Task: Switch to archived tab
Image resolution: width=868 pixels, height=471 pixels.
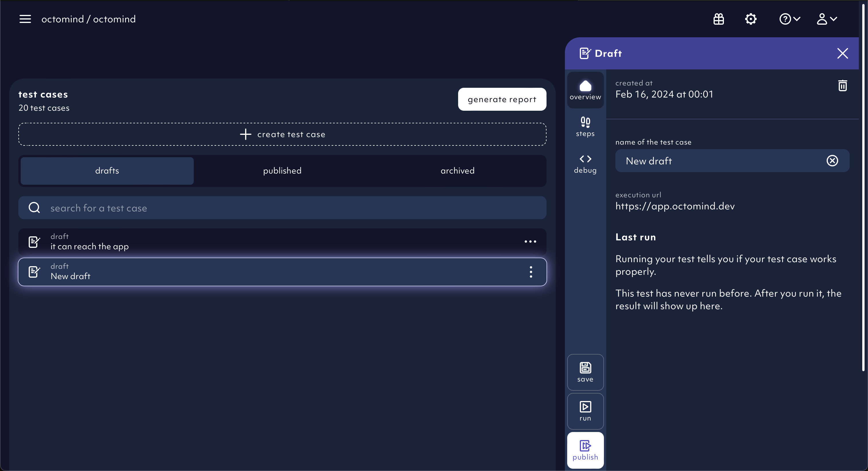Action: pos(457,171)
